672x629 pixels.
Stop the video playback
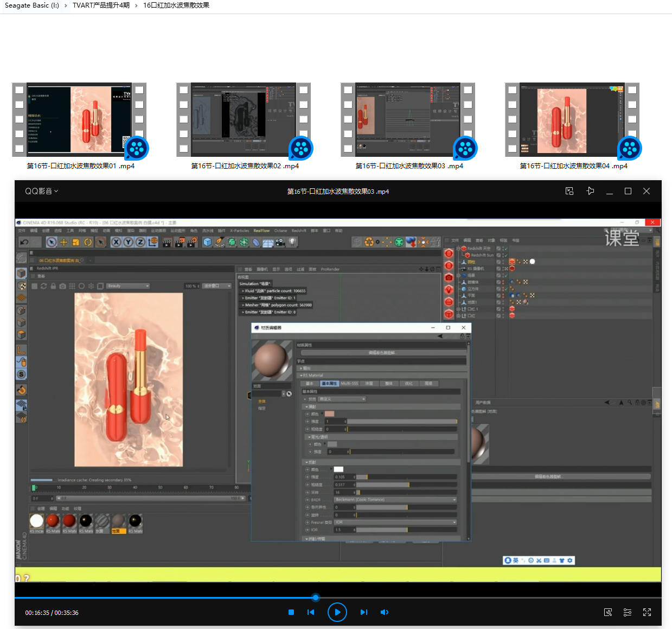point(291,612)
